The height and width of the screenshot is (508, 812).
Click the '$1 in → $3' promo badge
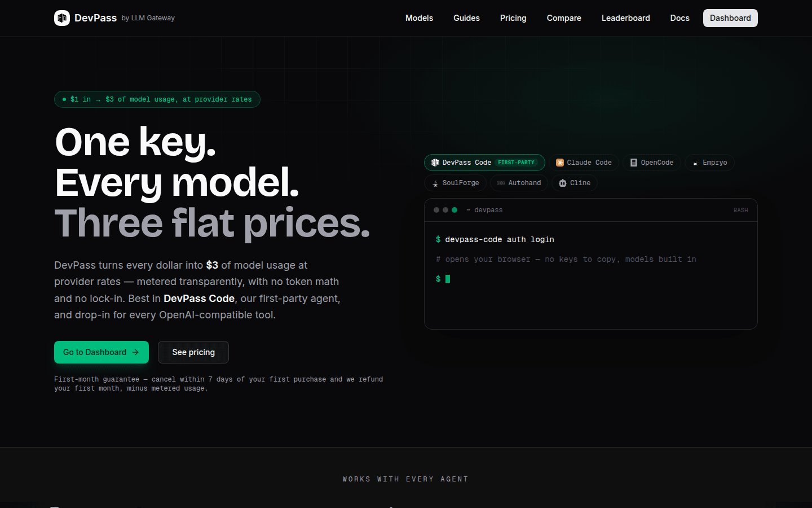pyautogui.click(x=157, y=99)
